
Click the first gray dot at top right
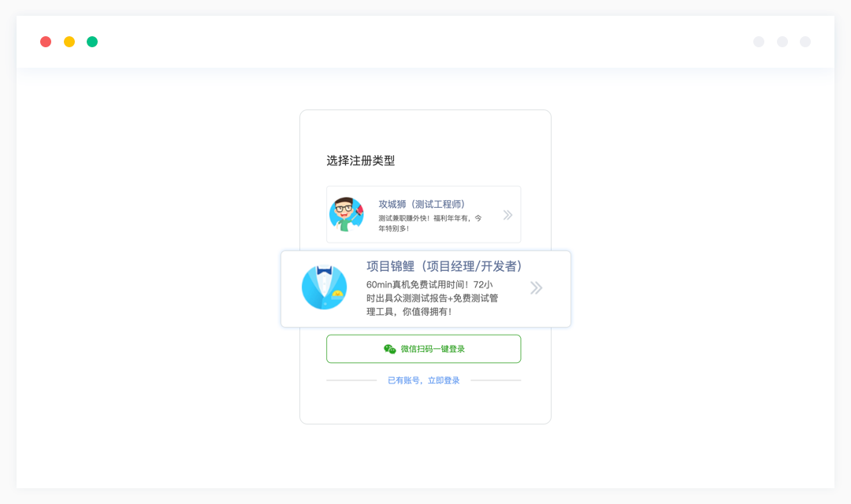point(759,42)
